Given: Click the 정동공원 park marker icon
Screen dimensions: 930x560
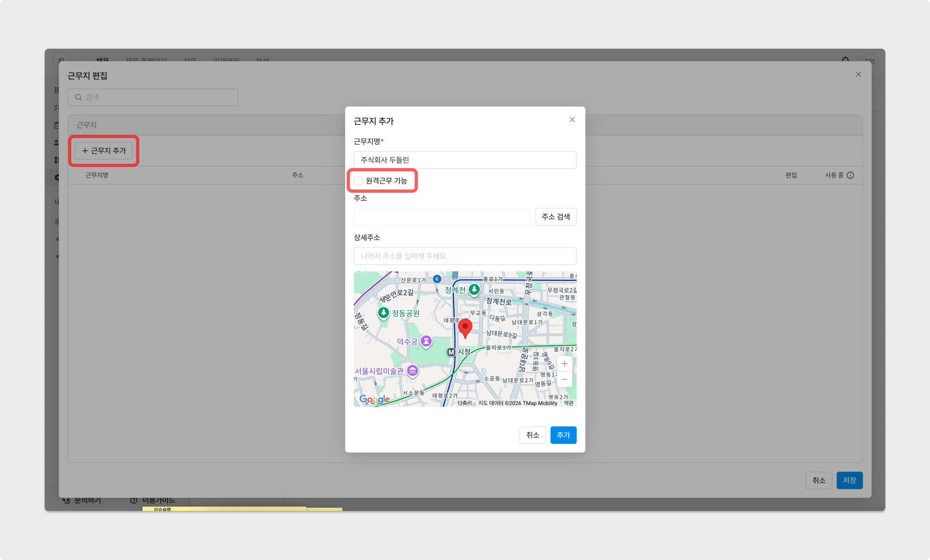Looking at the screenshot, I should (383, 312).
